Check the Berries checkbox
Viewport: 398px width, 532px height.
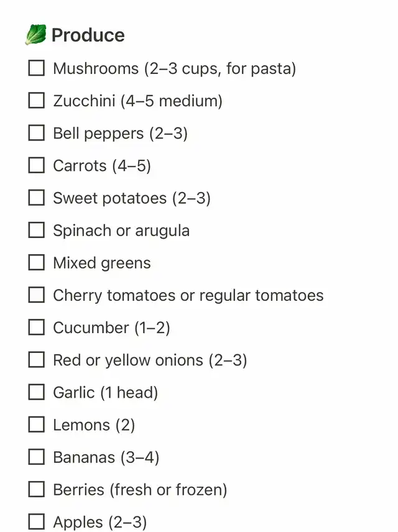pyautogui.click(x=37, y=490)
